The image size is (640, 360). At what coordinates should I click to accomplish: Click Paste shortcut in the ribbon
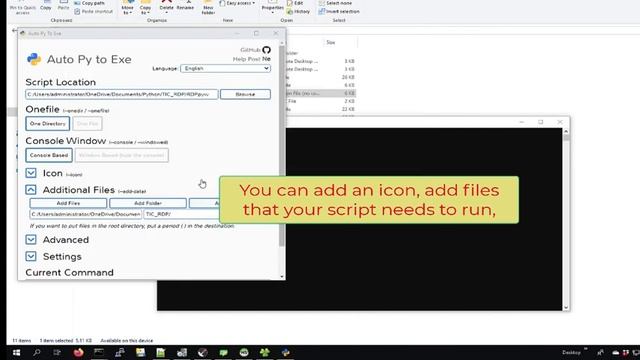[93, 11]
